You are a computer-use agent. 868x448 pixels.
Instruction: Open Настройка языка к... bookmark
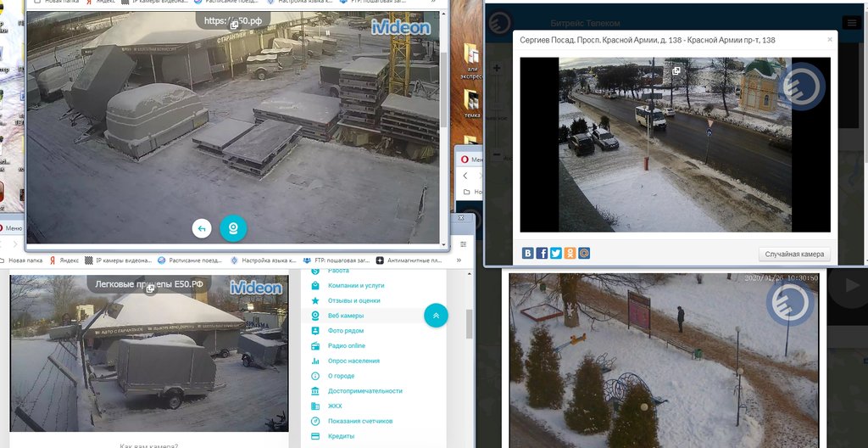(264, 260)
